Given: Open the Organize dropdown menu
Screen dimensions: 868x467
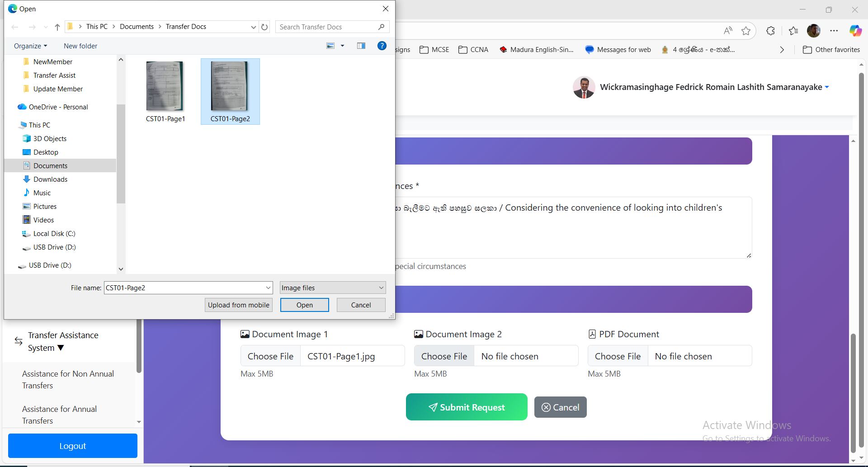Looking at the screenshot, I should pyautogui.click(x=30, y=46).
